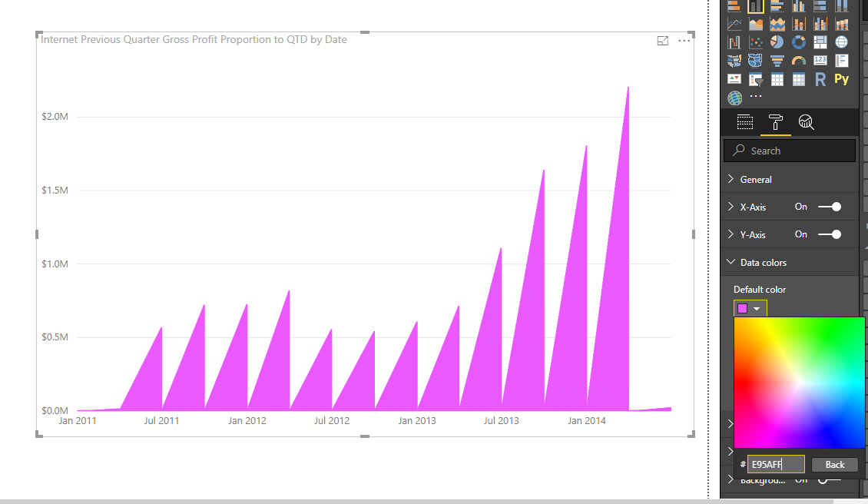Collapse the Data colors section
The height and width of the screenshot is (504, 868).
coord(731,262)
